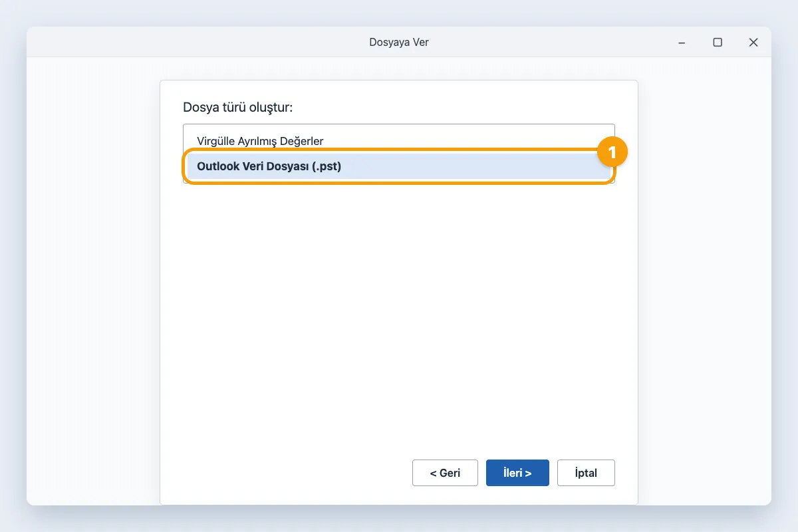
Task: Cancel the export with İptal
Action: [x=586, y=473]
